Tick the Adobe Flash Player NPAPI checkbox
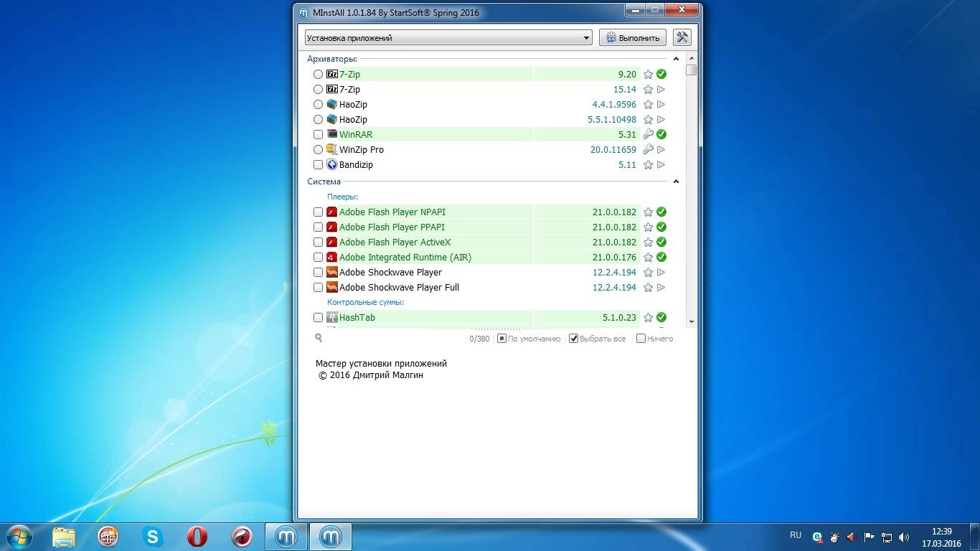This screenshot has width=980, height=551. pos(318,212)
